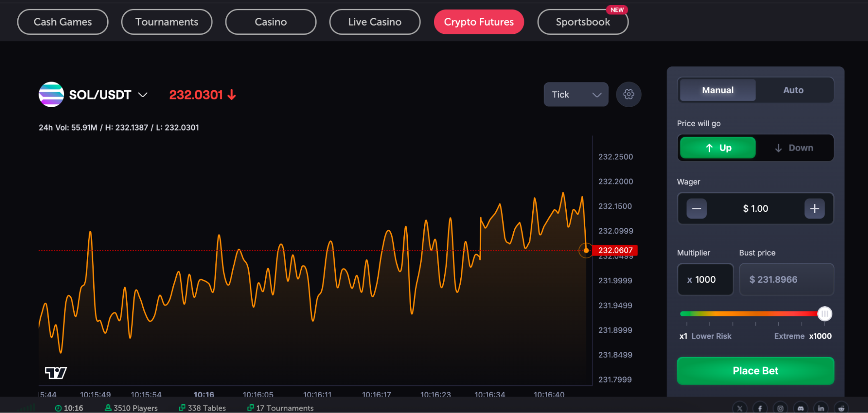868x413 pixels.
Task: Select Down price direction
Action: click(794, 148)
